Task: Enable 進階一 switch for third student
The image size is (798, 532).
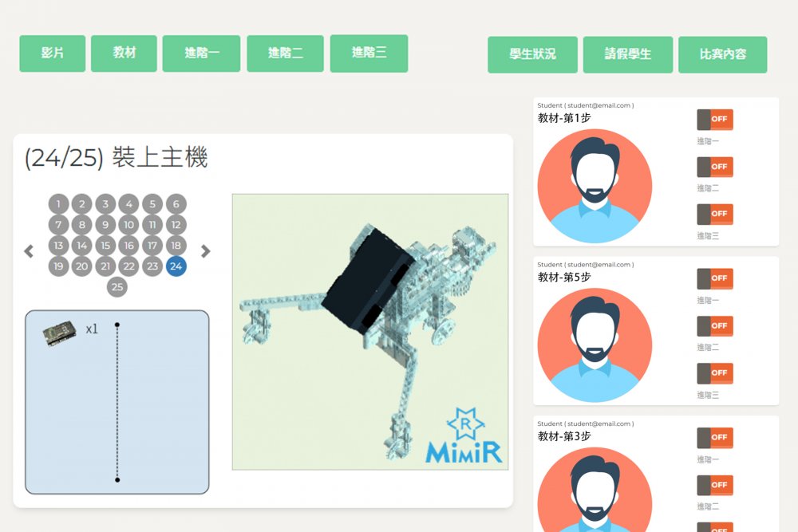Action: (715, 438)
